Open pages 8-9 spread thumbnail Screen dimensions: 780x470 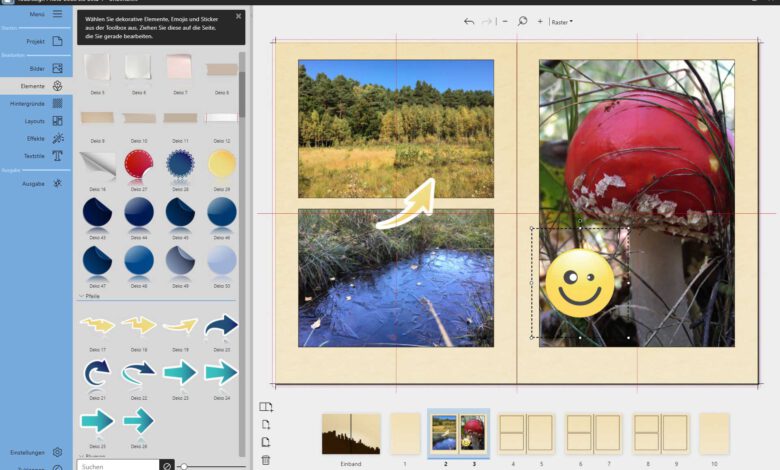[661, 433]
